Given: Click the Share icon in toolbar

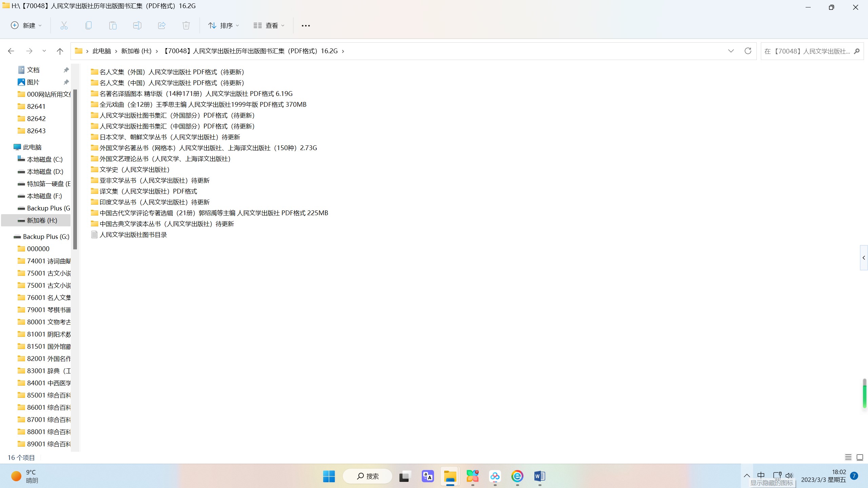Looking at the screenshot, I should coord(162,25).
